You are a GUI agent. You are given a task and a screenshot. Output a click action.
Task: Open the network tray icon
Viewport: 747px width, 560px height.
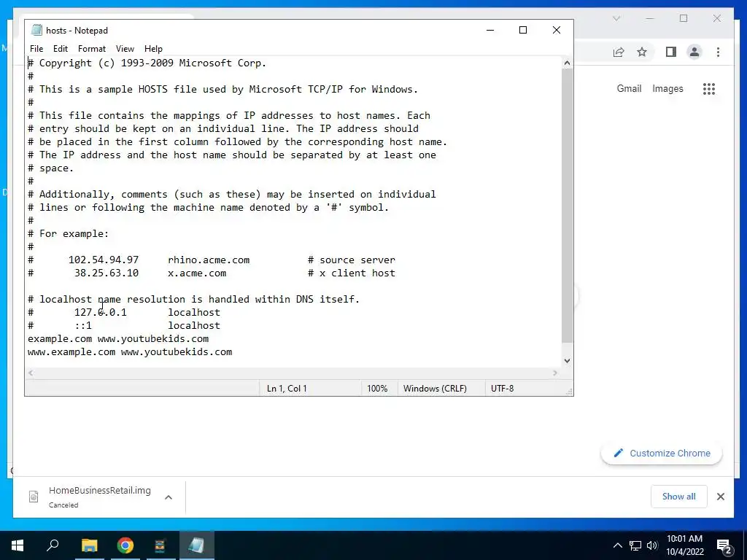click(x=635, y=545)
